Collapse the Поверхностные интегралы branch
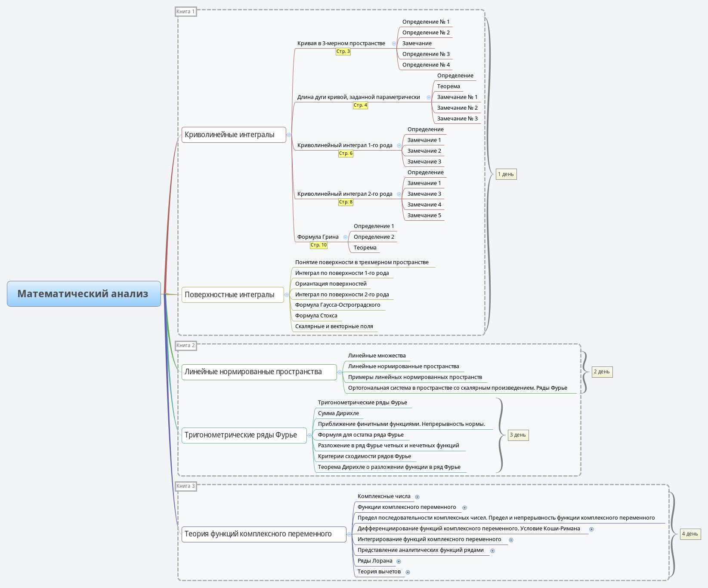 click(x=287, y=295)
